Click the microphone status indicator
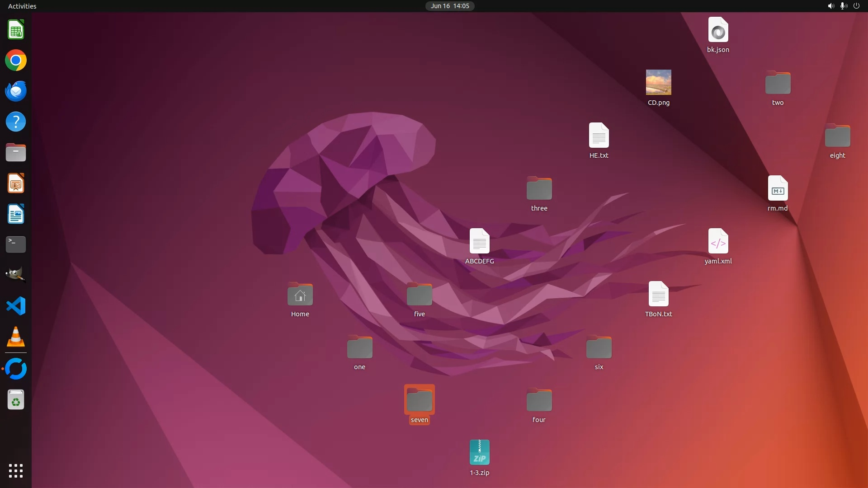Screen dimensions: 868x488 843,6
